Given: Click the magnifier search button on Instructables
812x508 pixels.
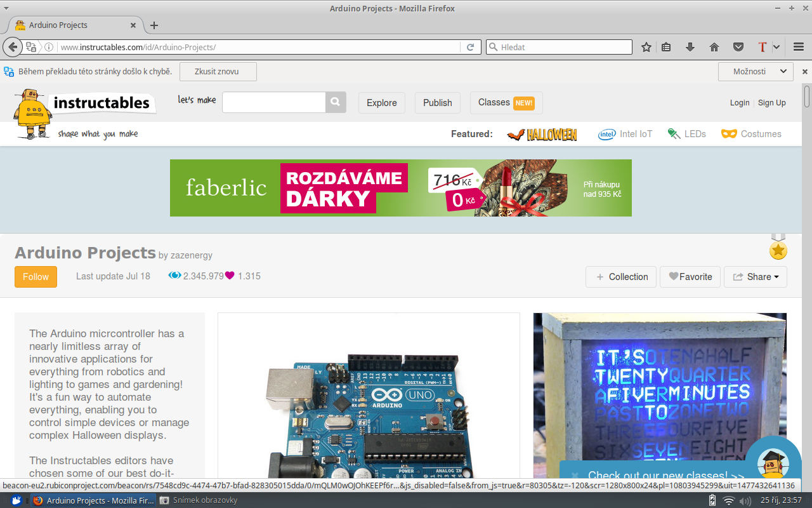Looking at the screenshot, I should tap(336, 102).
